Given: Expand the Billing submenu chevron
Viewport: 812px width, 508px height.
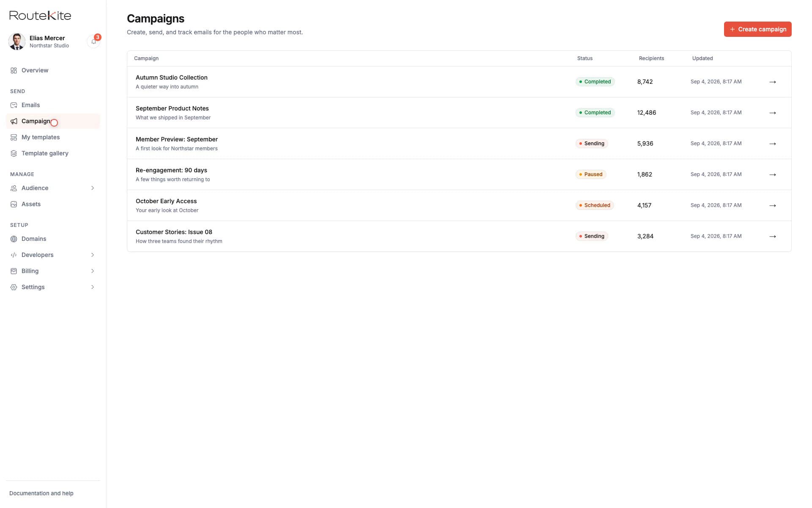Looking at the screenshot, I should tap(93, 271).
